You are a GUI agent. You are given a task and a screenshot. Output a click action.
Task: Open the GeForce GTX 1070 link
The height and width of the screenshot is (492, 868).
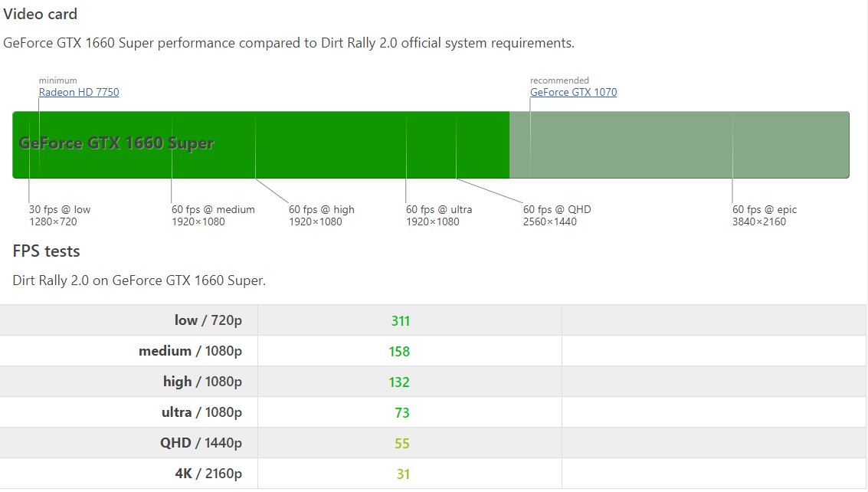574,92
